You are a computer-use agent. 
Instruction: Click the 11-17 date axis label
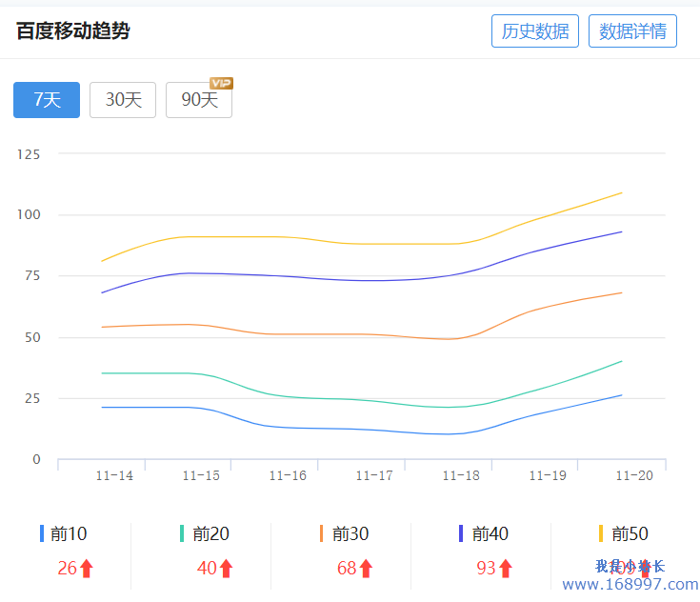374,475
